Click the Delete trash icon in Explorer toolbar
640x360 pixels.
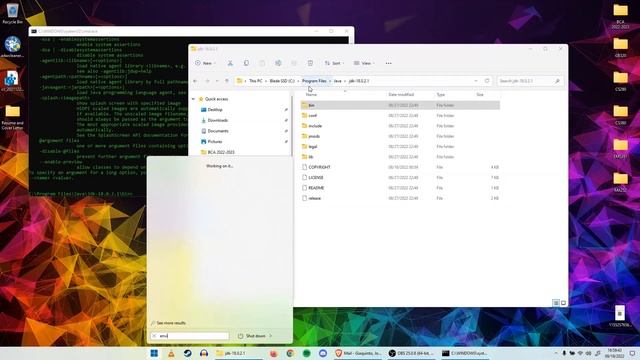(x=310, y=63)
